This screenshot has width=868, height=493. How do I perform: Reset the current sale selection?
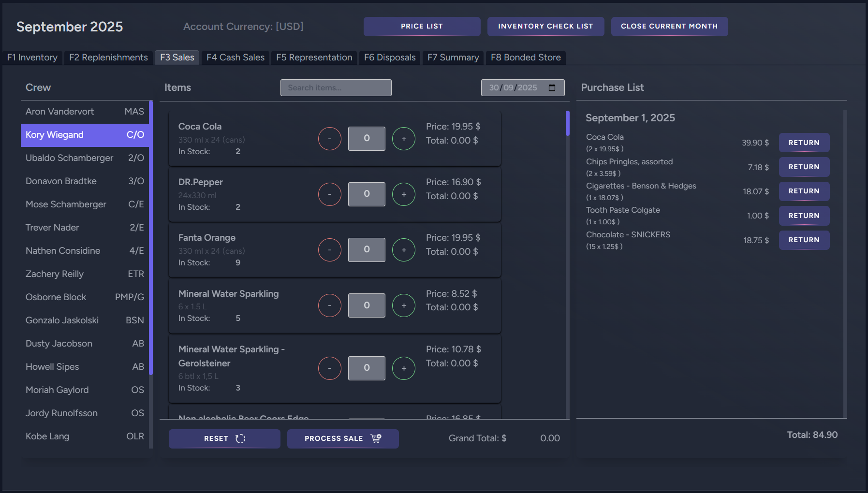point(224,438)
